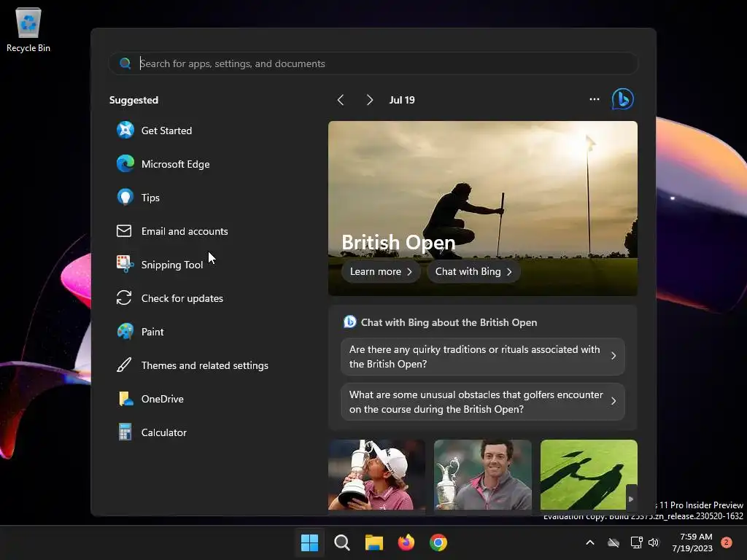Click the taskbar Search magnifier icon
The image size is (747, 560).
(342, 542)
